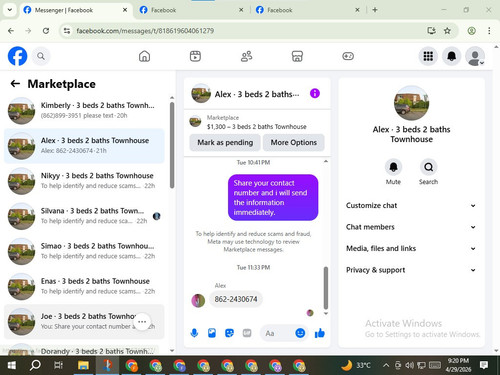Click Mark as pending button
This screenshot has width=500, height=375.
pyautogui.click(x=225, y=142)
